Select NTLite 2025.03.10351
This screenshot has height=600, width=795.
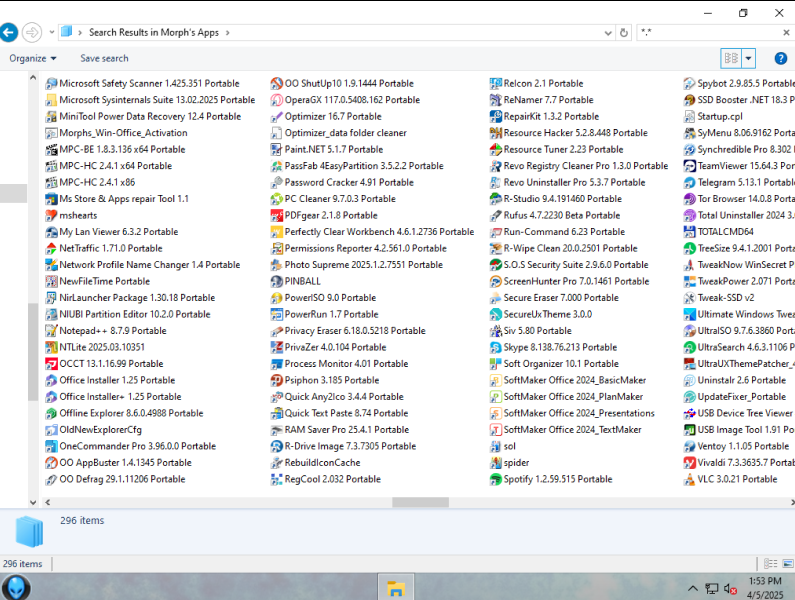(x=95, y=347)
